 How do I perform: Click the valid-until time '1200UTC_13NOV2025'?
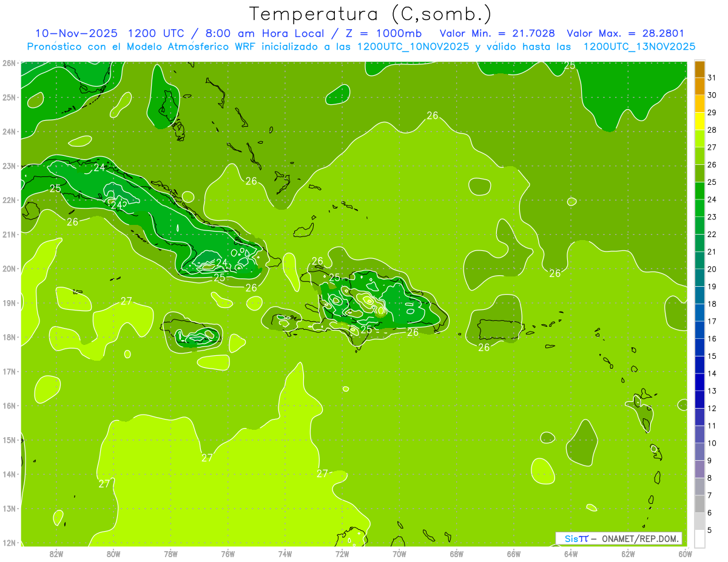(639, 46)
